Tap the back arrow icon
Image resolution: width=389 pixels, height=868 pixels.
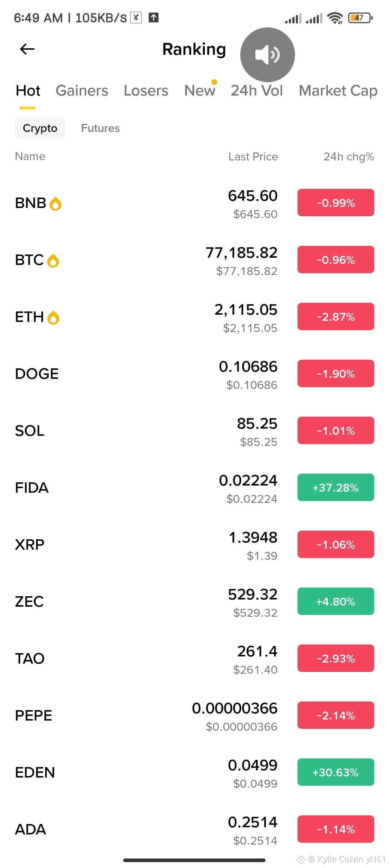(x=27, y=49)
